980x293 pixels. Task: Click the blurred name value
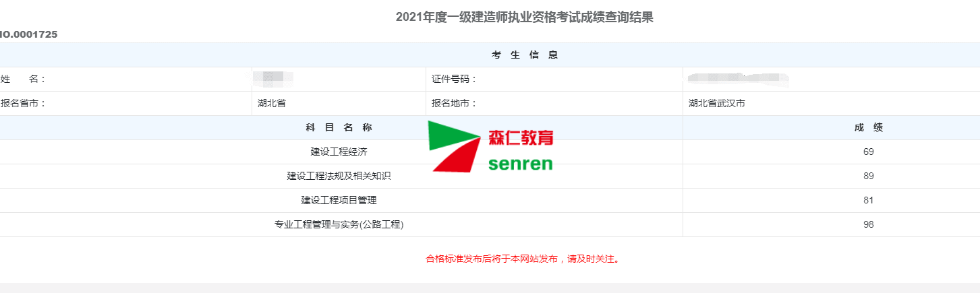274,79
